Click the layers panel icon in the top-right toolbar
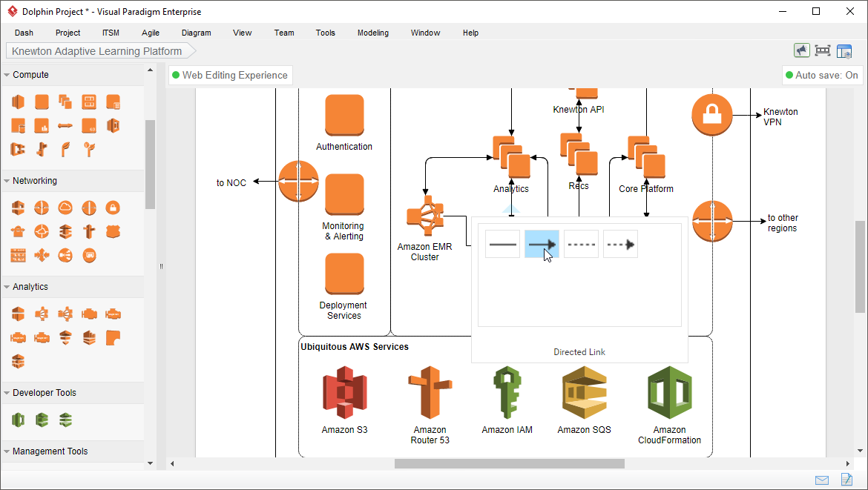This screenshot has width=868, height=490. point(844,50)
